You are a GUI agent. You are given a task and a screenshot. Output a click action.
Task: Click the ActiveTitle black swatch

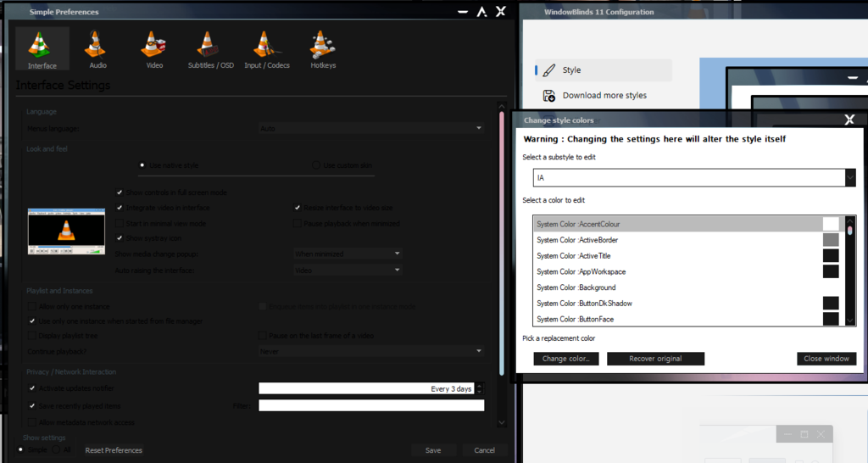coord(831,255)
